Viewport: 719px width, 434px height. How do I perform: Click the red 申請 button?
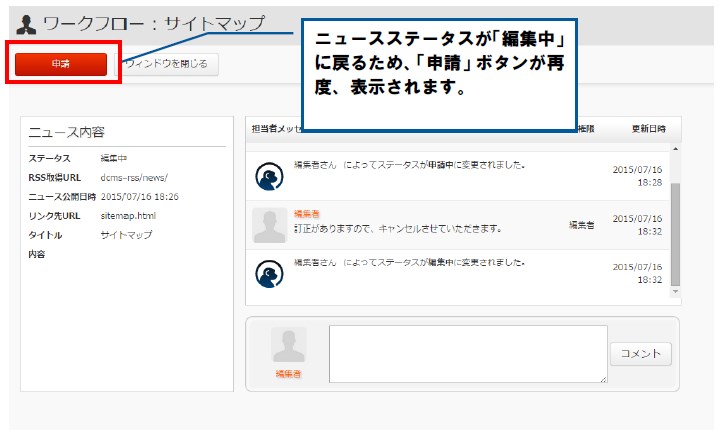click(x=61, y=64)
